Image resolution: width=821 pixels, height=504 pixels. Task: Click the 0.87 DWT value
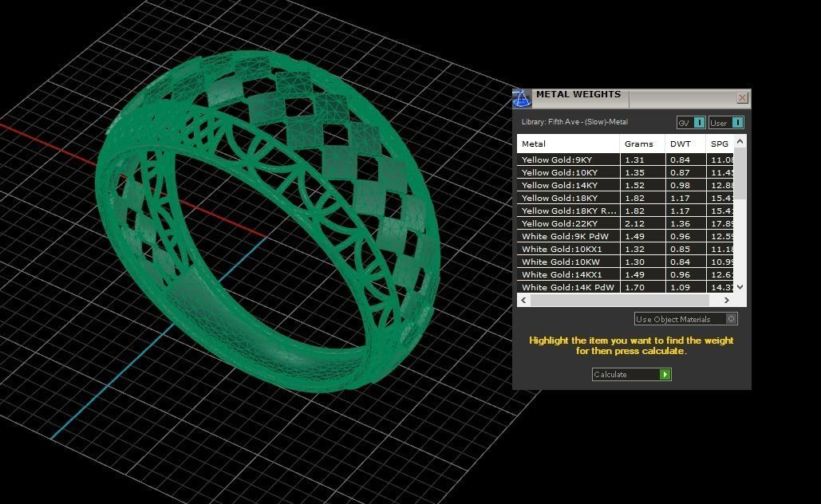pyautogui.click(x=680, y=172)
